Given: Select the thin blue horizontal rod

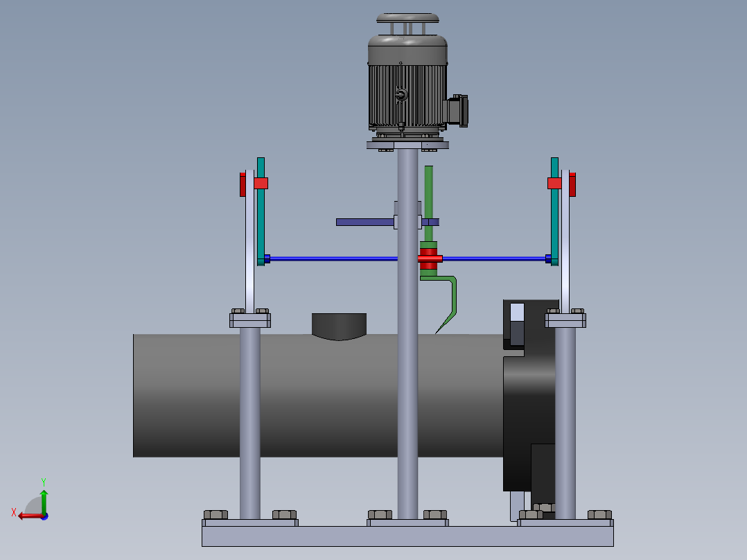Looking at the screenshot, I should 333,259.
